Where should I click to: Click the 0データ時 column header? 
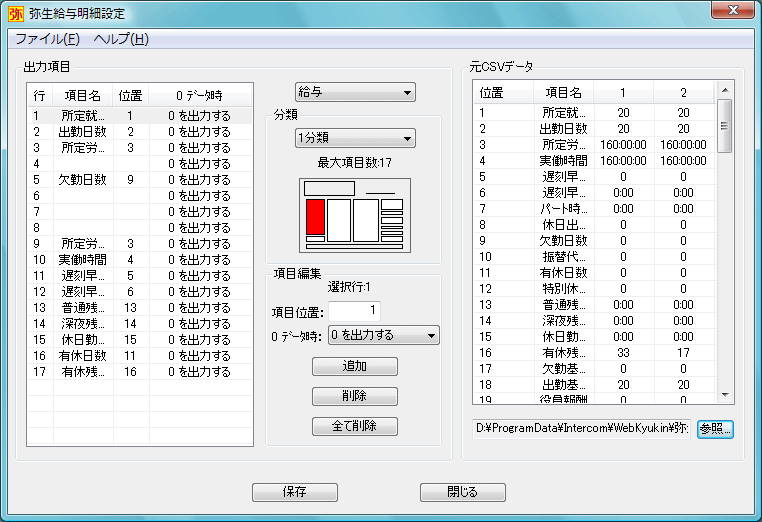click(200, 95)
